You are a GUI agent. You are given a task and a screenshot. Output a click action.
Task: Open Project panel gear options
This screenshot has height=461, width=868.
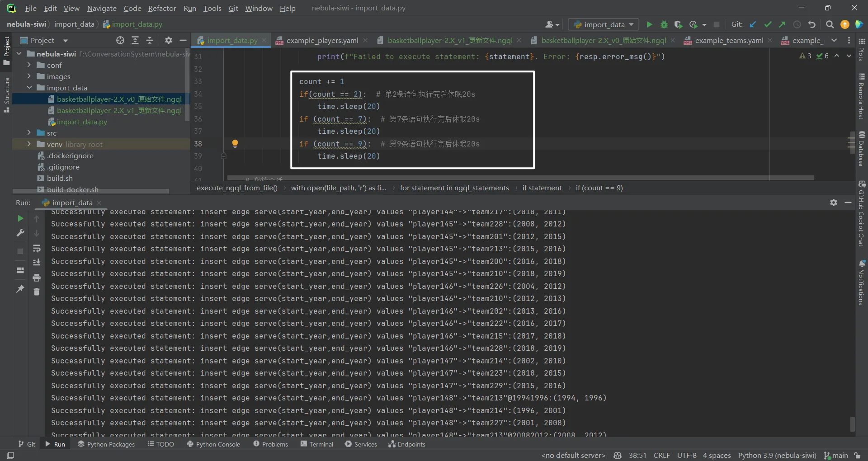(169, 40)
